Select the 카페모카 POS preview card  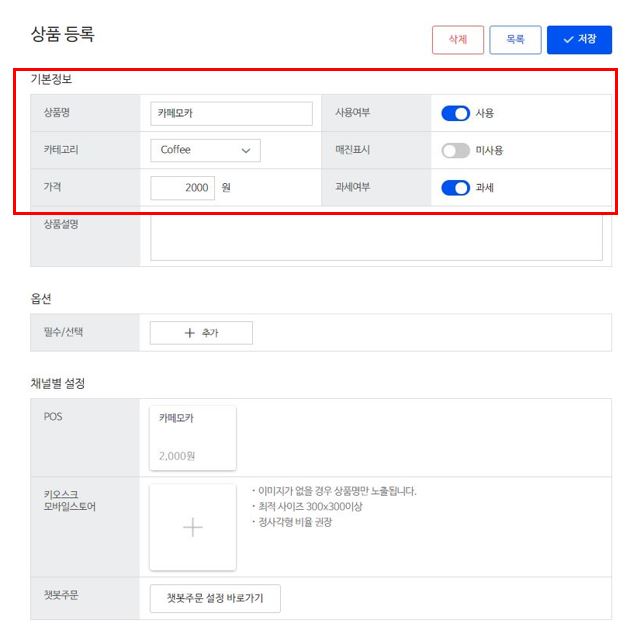193,437
